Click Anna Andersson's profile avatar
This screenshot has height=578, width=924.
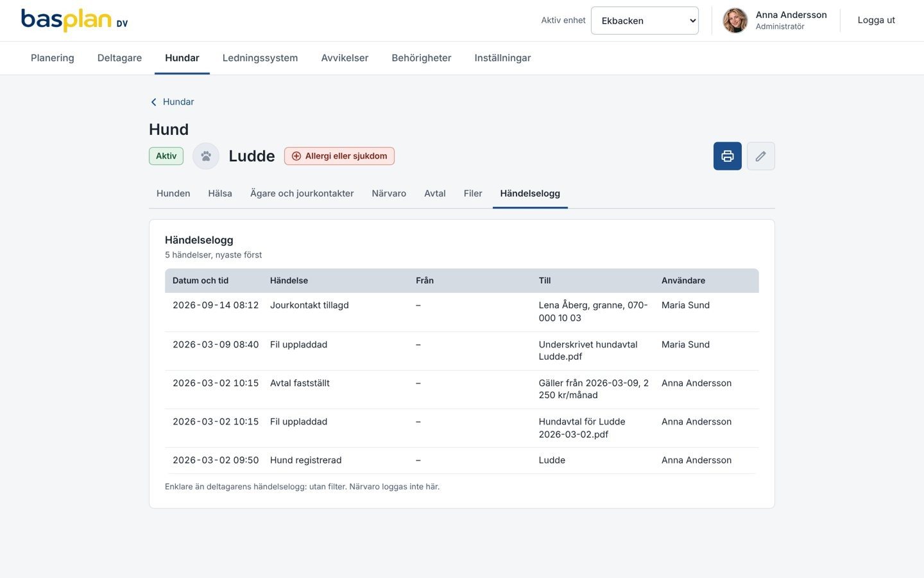click(x=735, y=21)
